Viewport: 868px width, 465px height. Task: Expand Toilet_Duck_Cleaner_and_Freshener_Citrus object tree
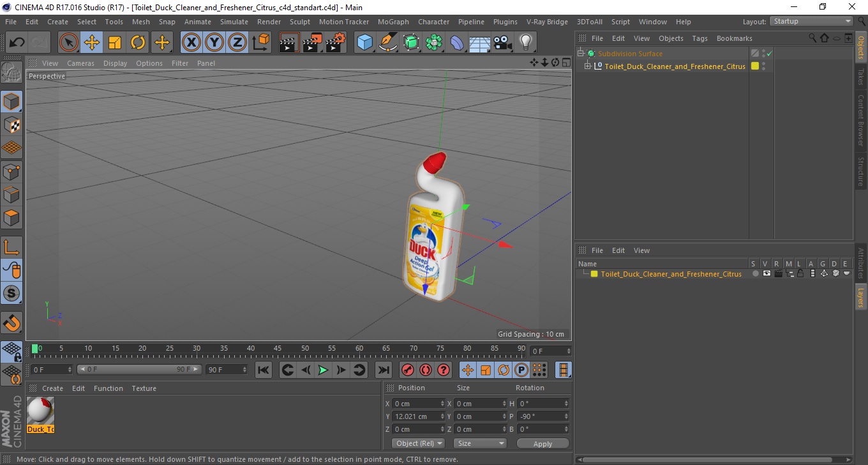588,66
